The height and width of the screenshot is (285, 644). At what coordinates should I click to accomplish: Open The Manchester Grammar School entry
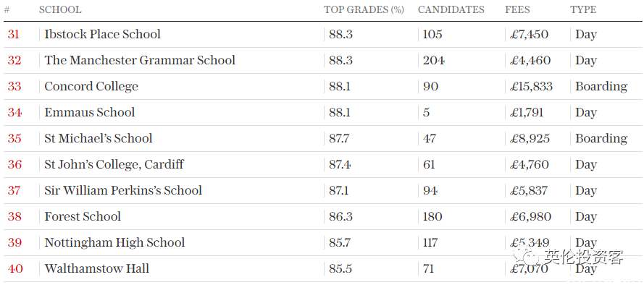140,60
